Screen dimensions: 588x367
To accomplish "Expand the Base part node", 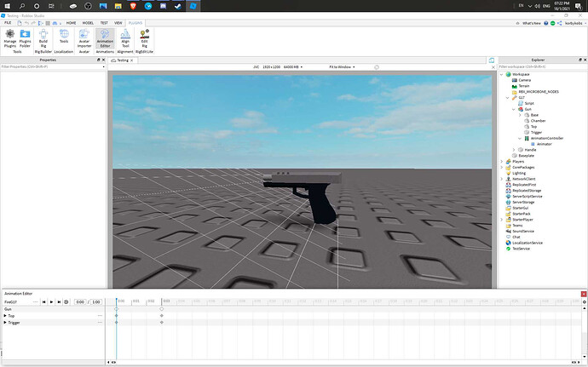I will click(520, 115).
